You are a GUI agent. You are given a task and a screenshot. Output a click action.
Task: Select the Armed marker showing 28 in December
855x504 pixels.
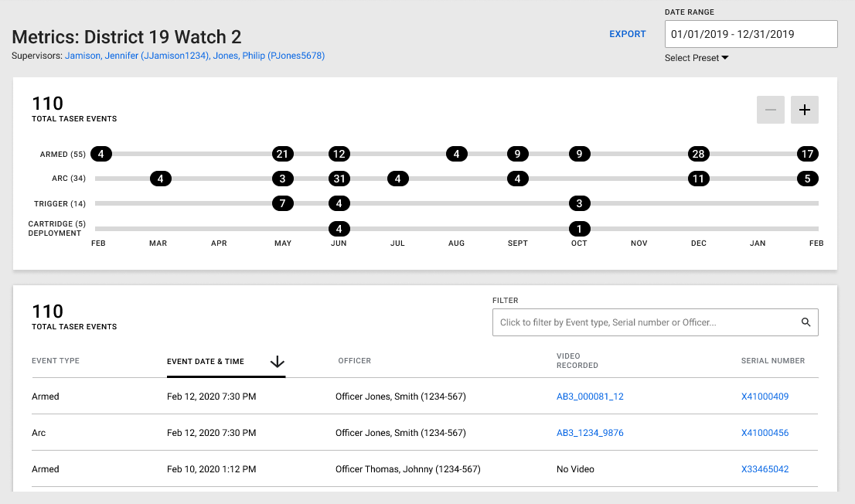click(698, 154)
